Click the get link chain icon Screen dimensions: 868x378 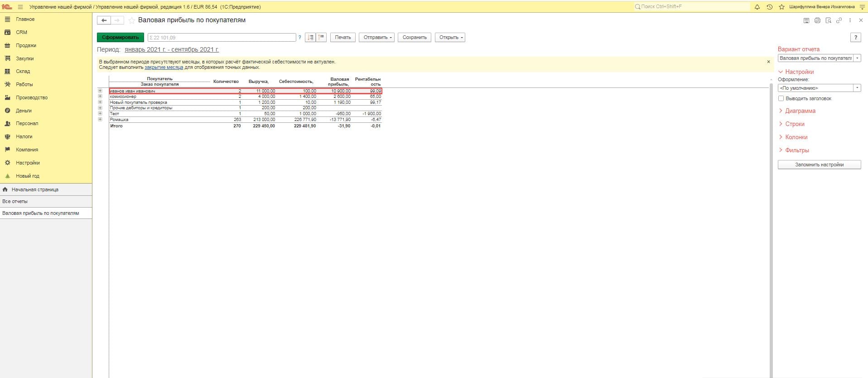(x=839, y=20)
